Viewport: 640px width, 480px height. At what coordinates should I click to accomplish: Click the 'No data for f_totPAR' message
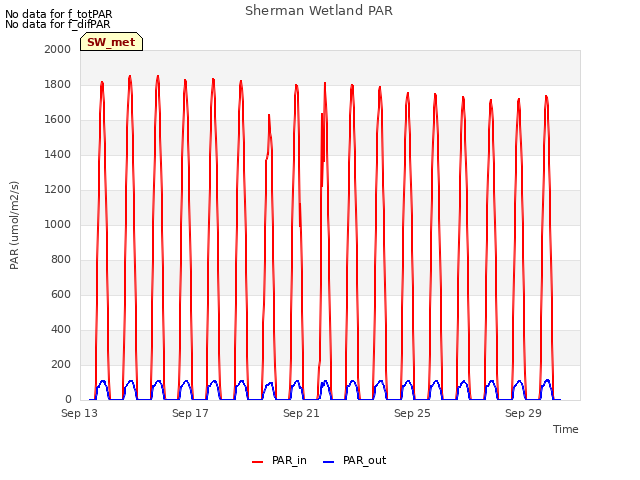click(58, 14)
